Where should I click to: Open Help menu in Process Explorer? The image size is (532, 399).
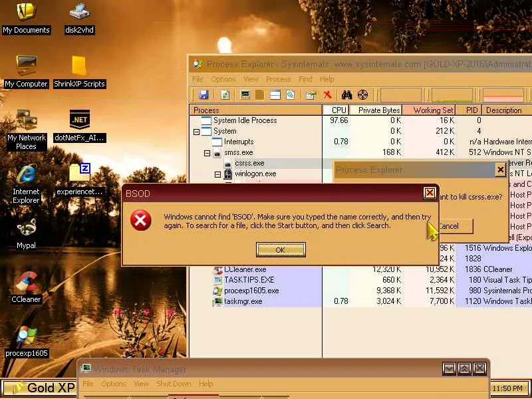click(327, 79)
